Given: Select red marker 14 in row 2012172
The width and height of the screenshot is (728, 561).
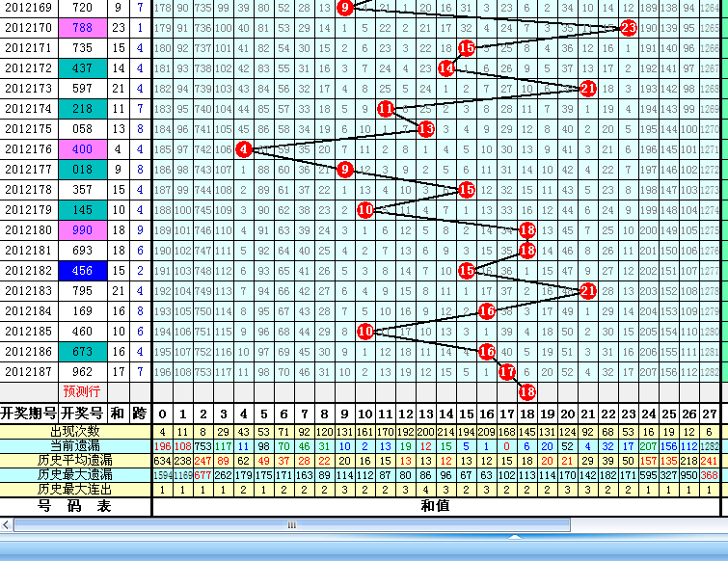Looking at the screenshot, I should (446, 68).
